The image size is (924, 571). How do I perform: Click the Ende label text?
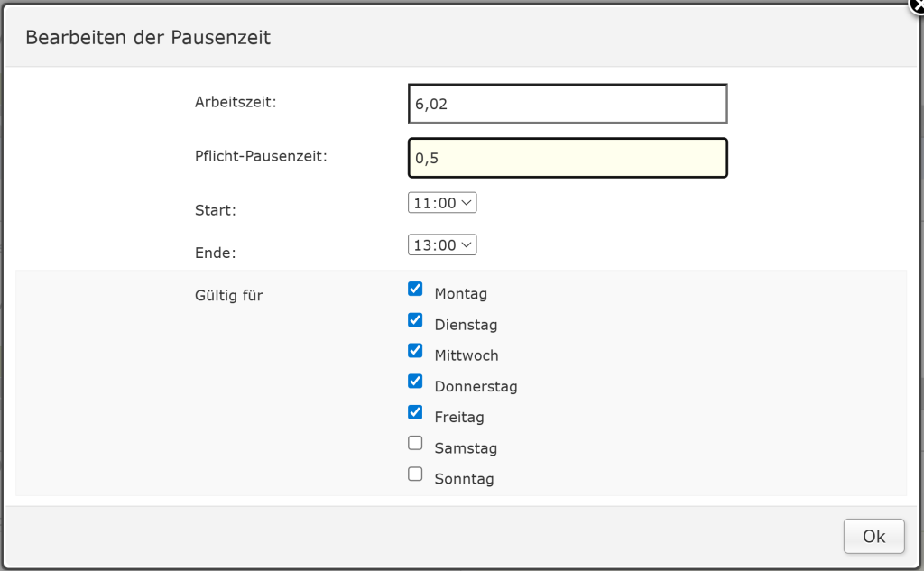[x=215, y=253]
